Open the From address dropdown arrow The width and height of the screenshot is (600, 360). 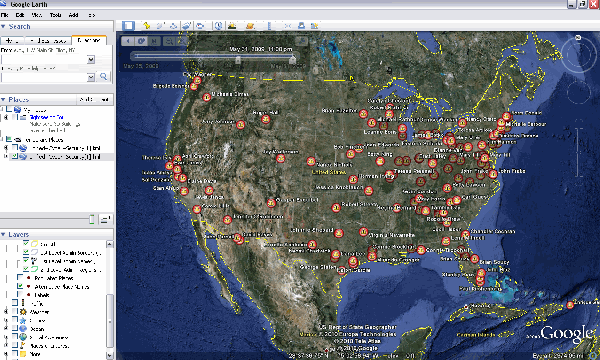(91, 59)
